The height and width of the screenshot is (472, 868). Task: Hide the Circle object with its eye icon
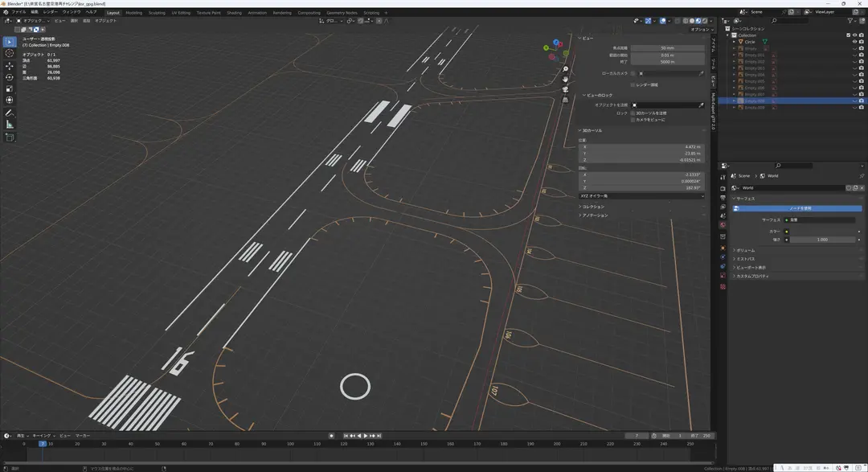tap(854, 42)
